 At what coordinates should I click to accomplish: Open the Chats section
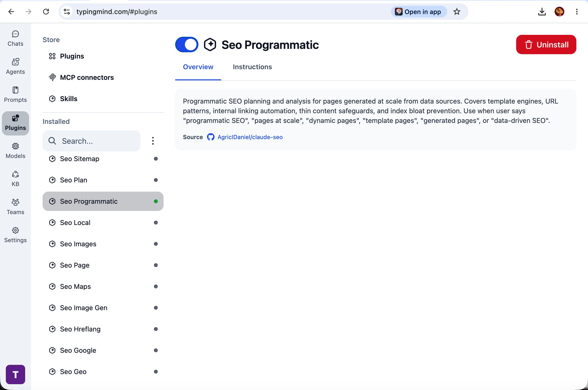(x=15, y=38)
